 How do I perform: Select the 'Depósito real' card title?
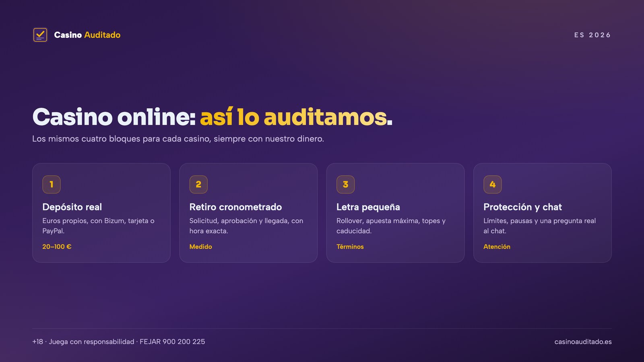click(x=72, y=207)
